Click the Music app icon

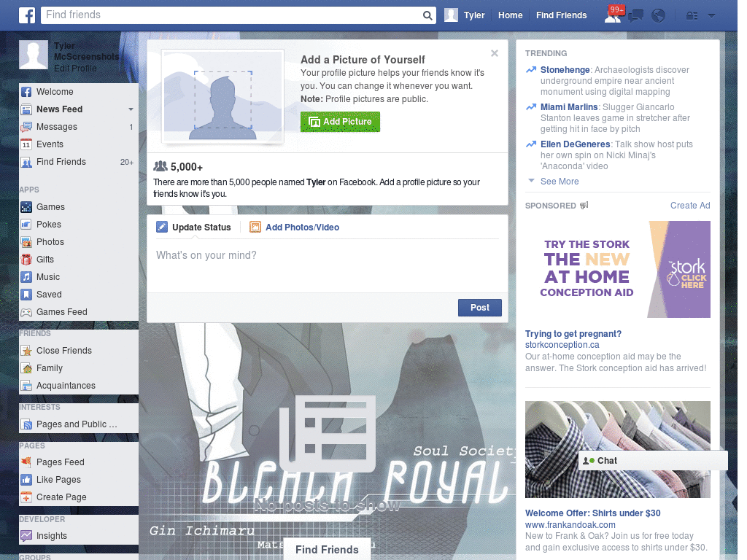[x=26, y=277]
